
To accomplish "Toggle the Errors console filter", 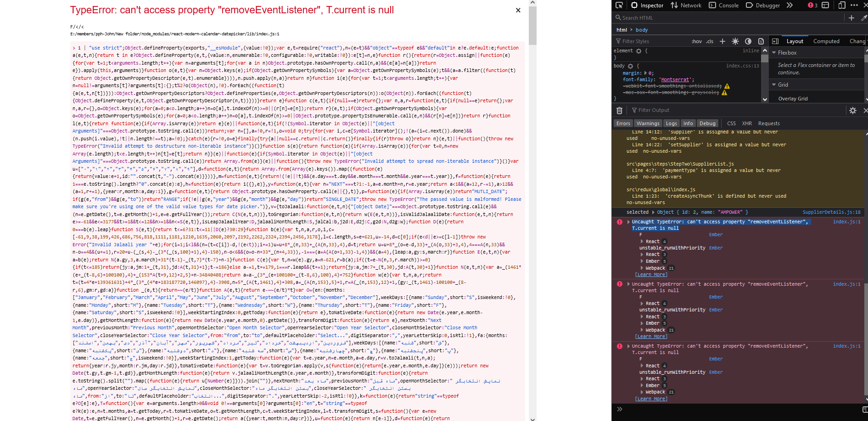I will [x=623, y=123].
